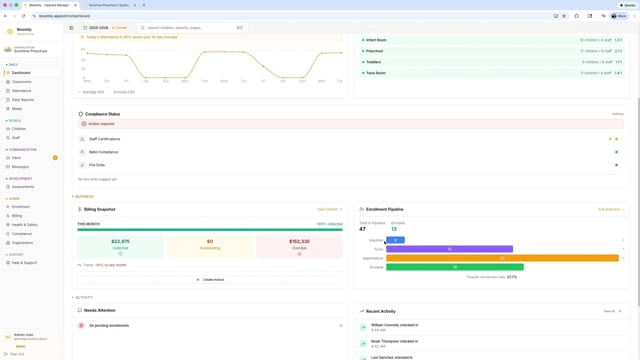
Task: Collapse the SUPPORT sidebar section
Action: coord(14,254)
